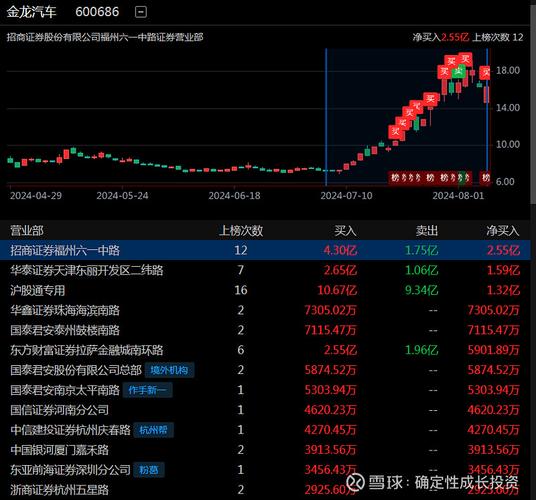Sort by the 卖出 column header

(x=427, y=231)
